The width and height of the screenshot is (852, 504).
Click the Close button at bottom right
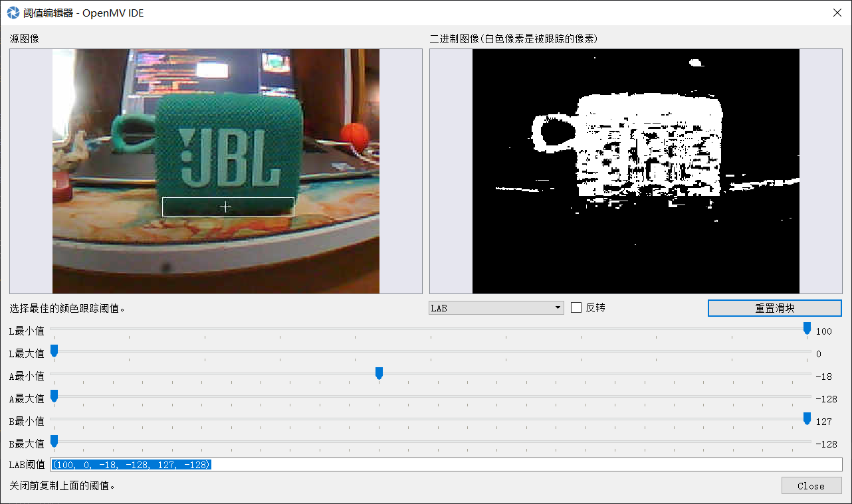[x=811, y=485]
